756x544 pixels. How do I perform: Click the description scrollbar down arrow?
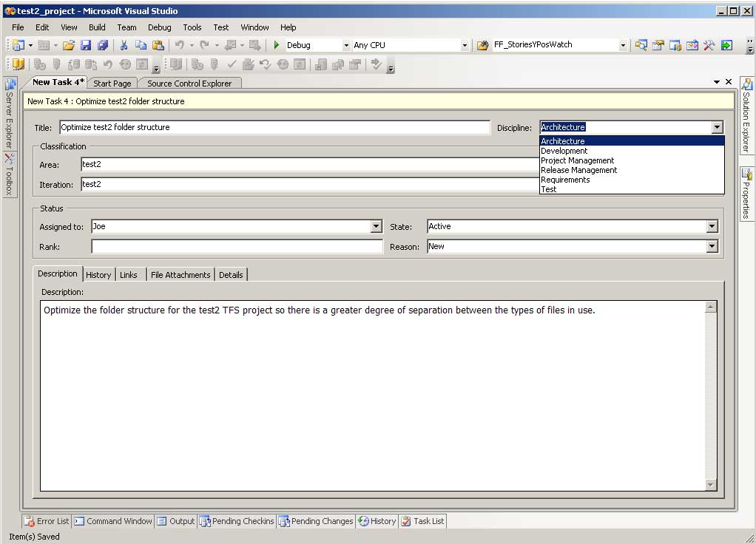(711, 485)
